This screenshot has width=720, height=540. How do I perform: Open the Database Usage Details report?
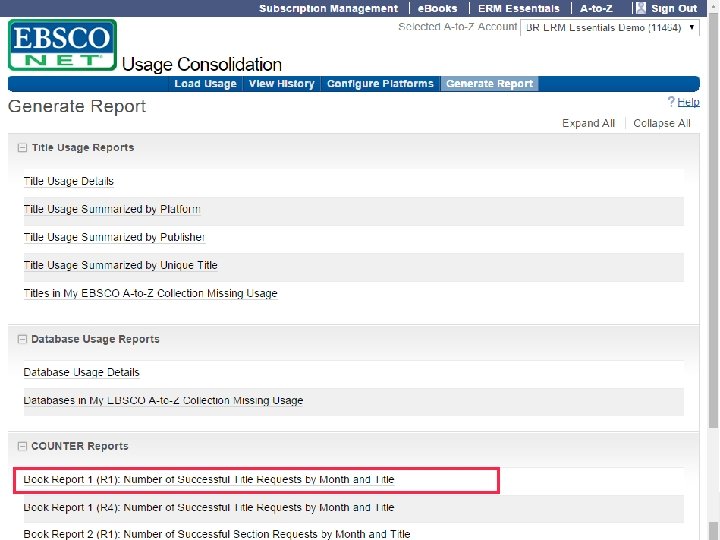[x=81, y=372]
